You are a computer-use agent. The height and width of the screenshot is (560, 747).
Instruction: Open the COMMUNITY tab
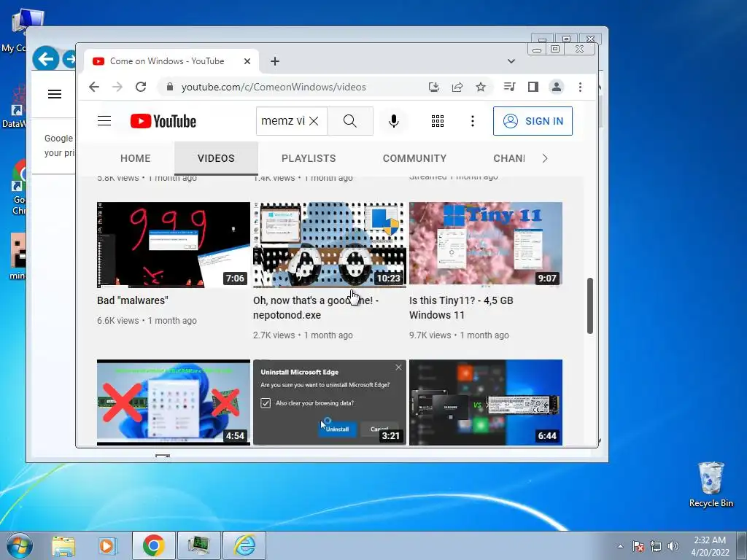tap(414, 158)
